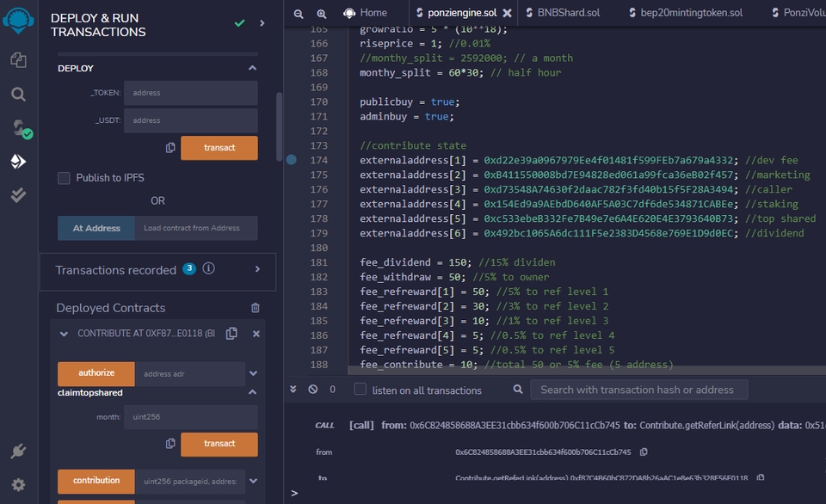Click the deploy panel vertical scrollbar

pos(279,127)
